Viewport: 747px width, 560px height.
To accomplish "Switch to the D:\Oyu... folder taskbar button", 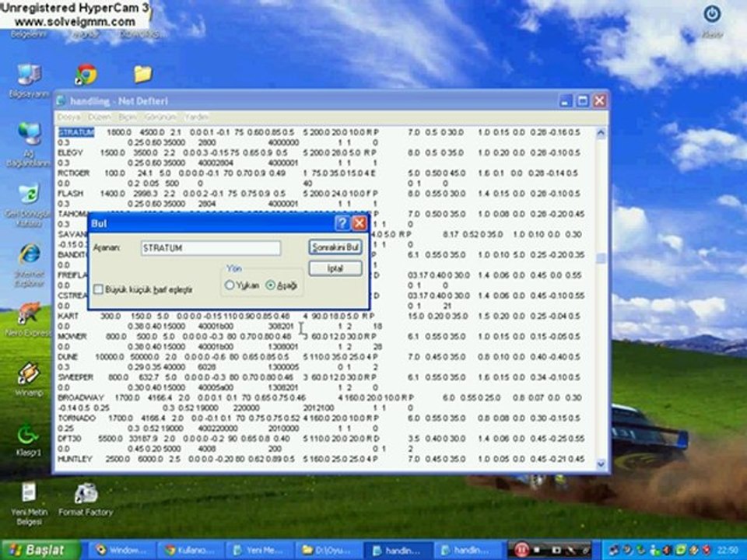I will pos(329,551).
